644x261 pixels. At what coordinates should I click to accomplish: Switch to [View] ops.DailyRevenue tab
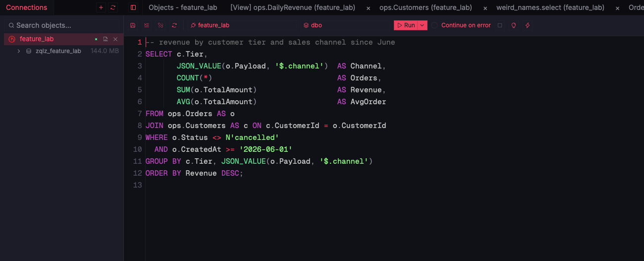pos(293,7)
